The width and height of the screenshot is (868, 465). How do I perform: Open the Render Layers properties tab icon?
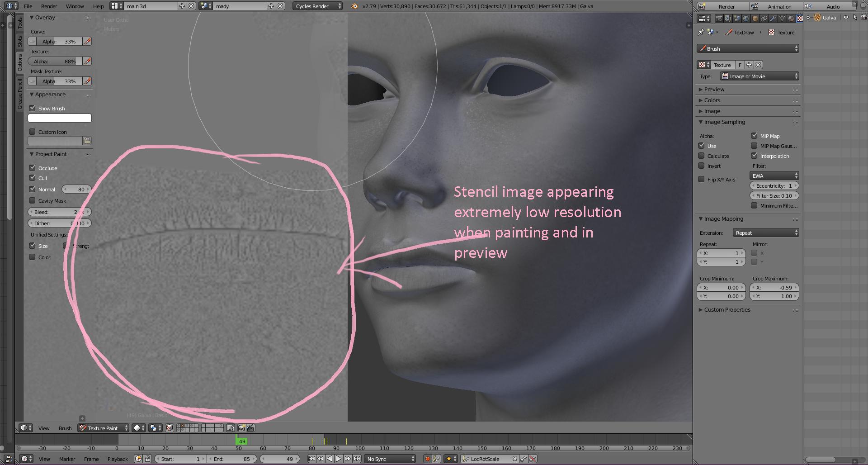(x=728, y=18)
